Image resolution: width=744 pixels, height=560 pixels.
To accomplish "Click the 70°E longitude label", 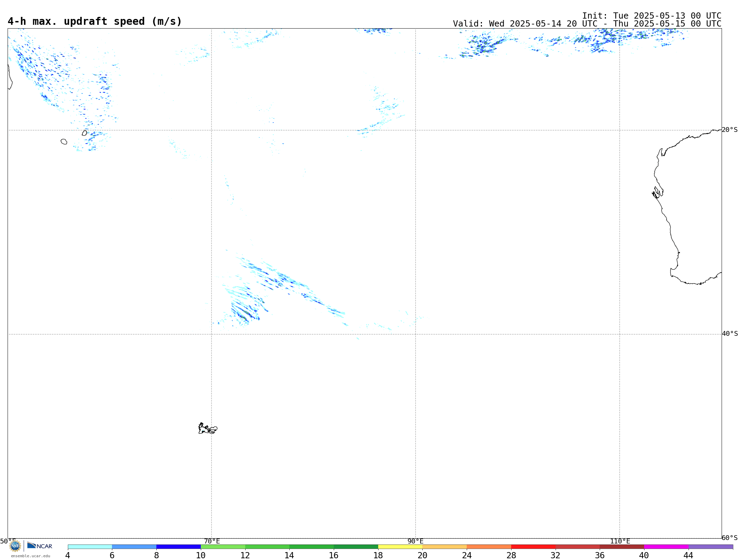I will (212, 541).
